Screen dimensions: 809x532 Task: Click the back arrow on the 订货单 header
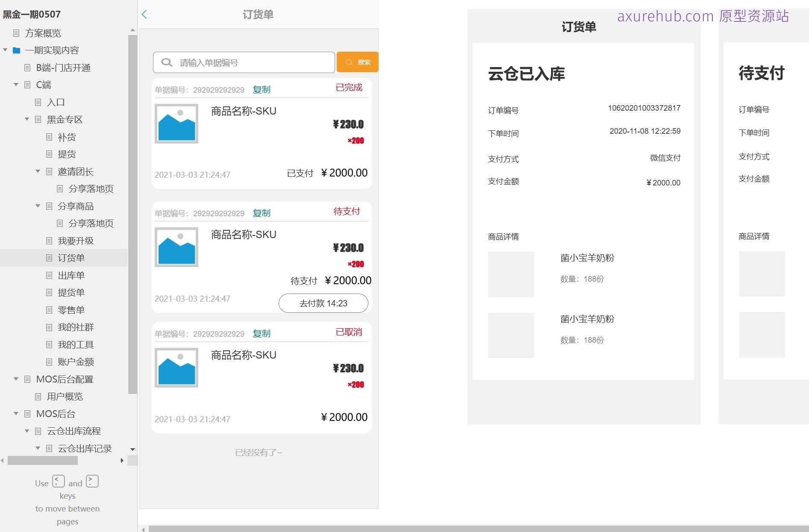[144, 14]
